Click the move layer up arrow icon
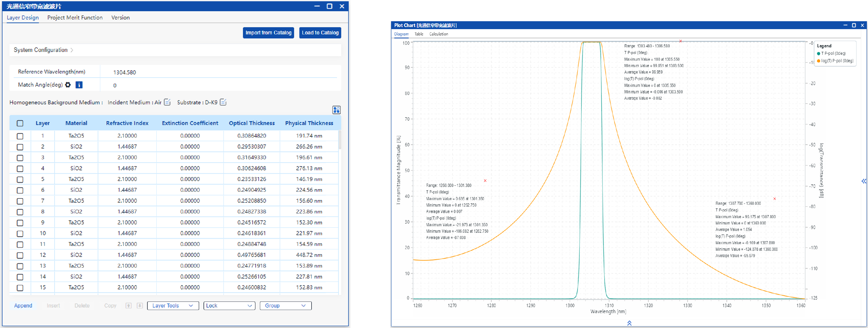868x328 pixels. click(x=128, y=306)
